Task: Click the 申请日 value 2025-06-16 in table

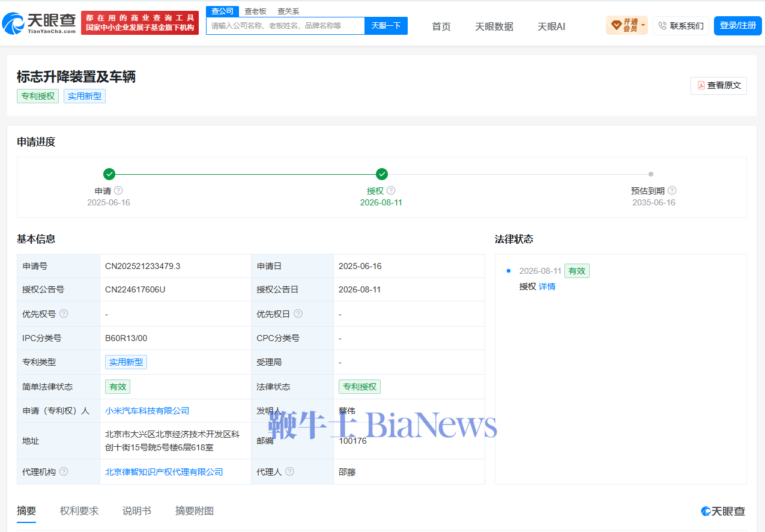Action: point(360,266)
